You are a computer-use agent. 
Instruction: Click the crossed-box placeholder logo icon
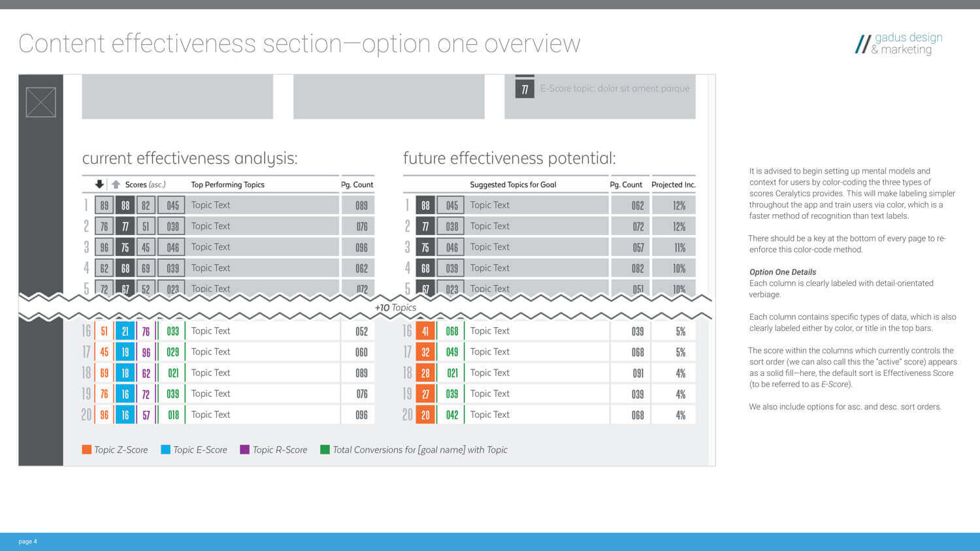pyautogui.click(x=40, y=102)
